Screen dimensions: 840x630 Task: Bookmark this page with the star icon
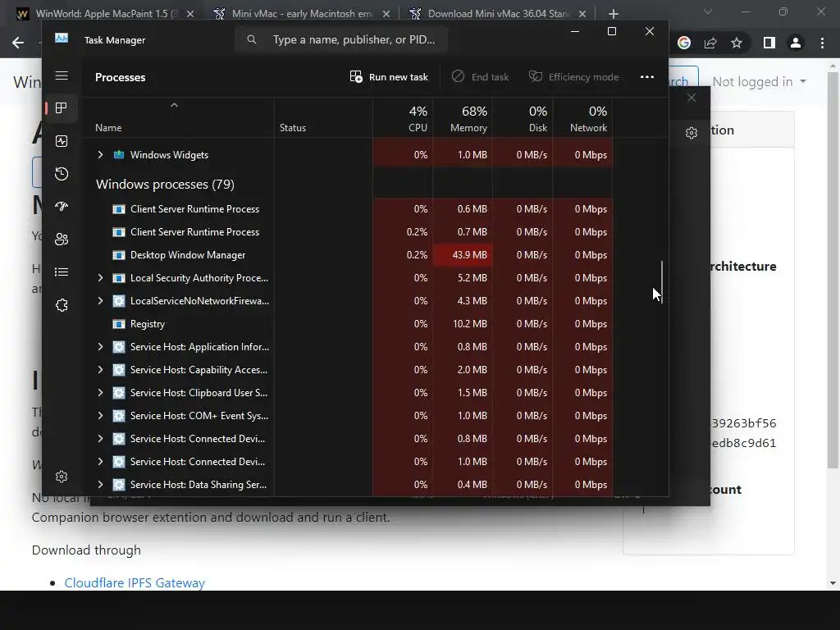(737, 43)
